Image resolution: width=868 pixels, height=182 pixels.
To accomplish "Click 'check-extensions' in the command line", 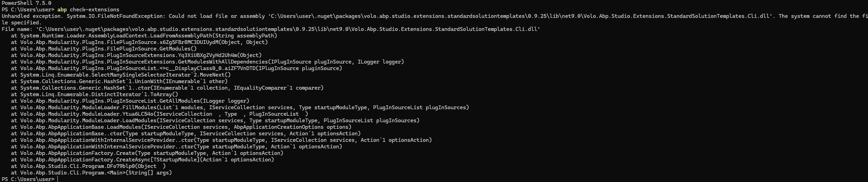I will (x=95, y=9).
